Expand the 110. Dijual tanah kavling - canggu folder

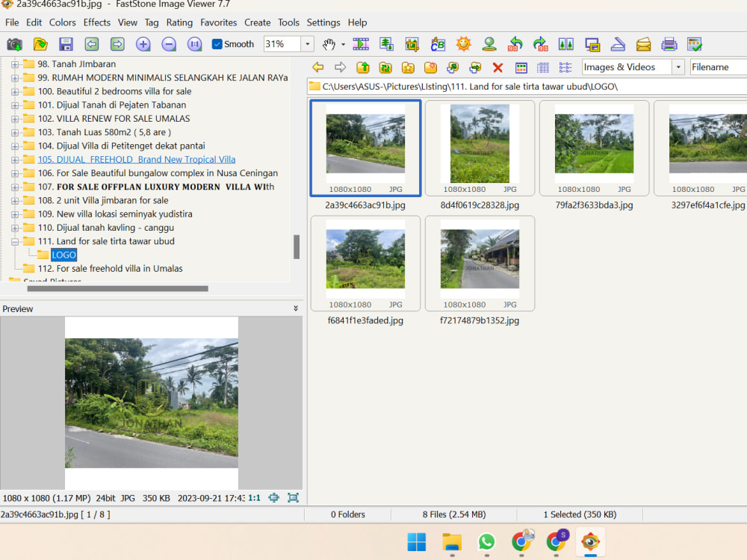point(15,228)
